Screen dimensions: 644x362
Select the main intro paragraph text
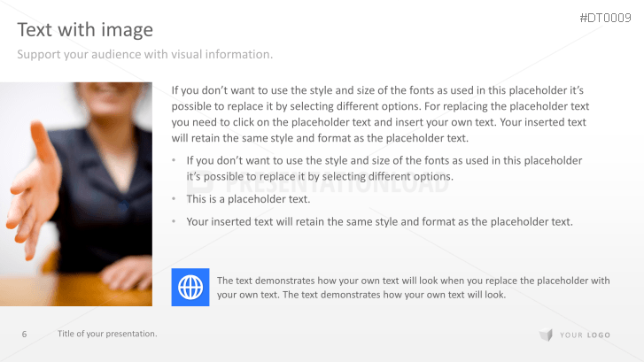378,114
